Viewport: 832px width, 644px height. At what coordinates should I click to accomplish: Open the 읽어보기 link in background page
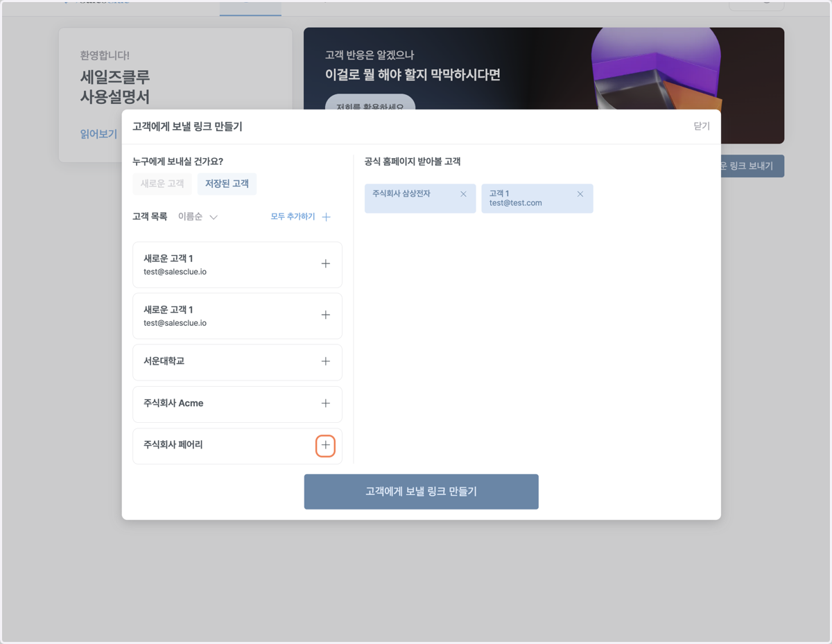coord(98,134)
